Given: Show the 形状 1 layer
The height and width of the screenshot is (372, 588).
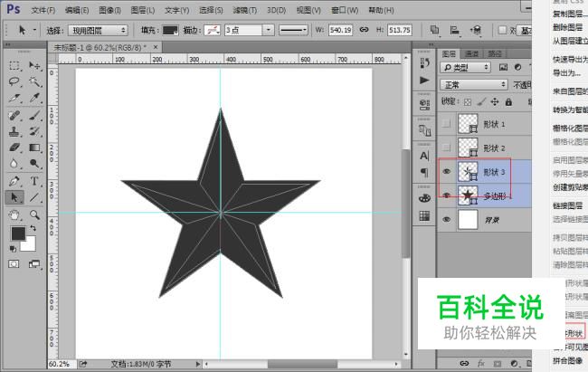Looking at the screenshot, I should pos(446,123).
